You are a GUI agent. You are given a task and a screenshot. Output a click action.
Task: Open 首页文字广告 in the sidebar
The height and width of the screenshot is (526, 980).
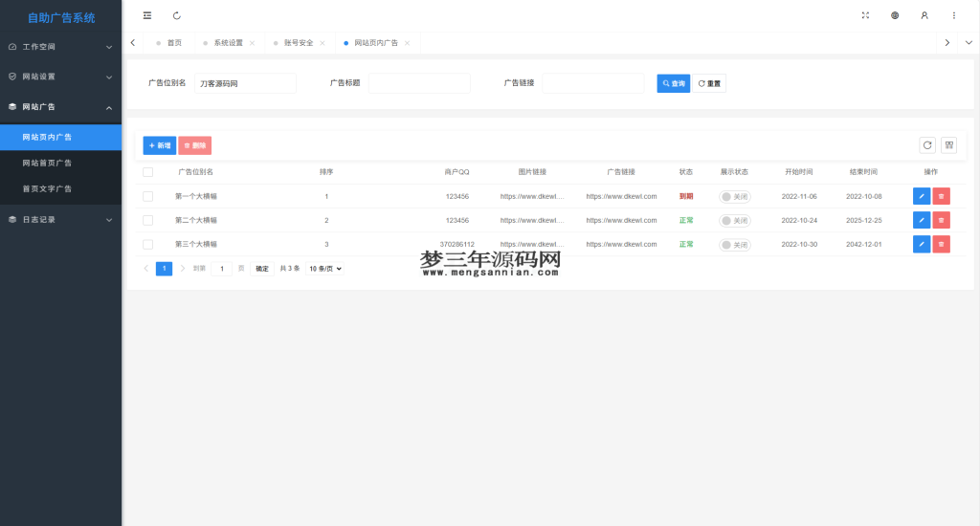point(60,188)
